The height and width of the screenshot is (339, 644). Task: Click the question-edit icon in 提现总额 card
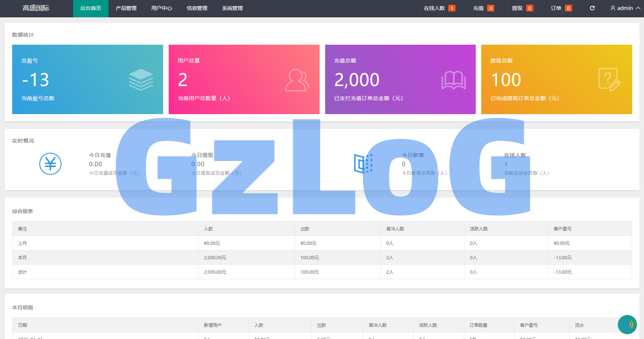pyautogui.click(x=609, y=80)
